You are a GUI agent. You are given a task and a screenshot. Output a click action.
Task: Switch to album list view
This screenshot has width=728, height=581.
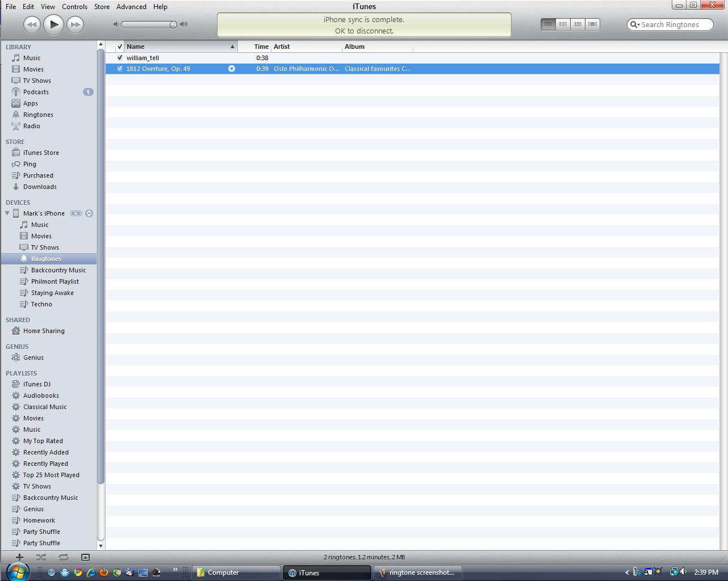point(563,24)
